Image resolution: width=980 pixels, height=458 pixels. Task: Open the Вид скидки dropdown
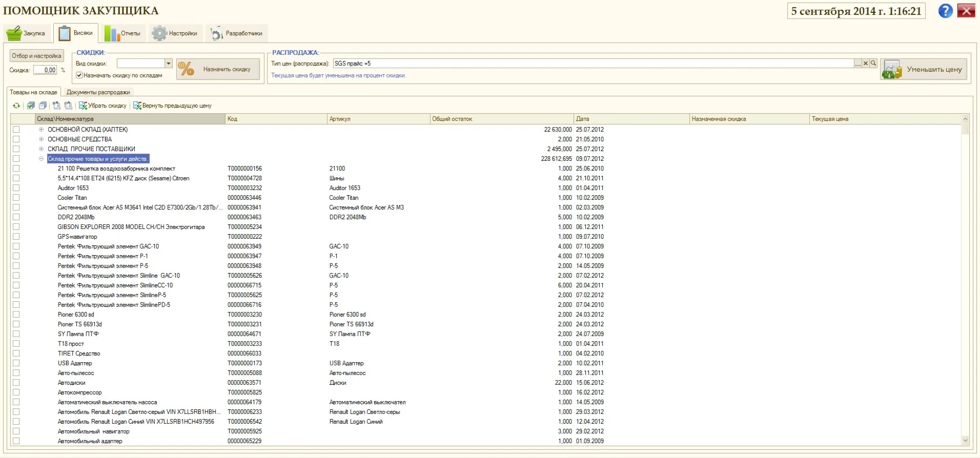(x=168, y=64)
